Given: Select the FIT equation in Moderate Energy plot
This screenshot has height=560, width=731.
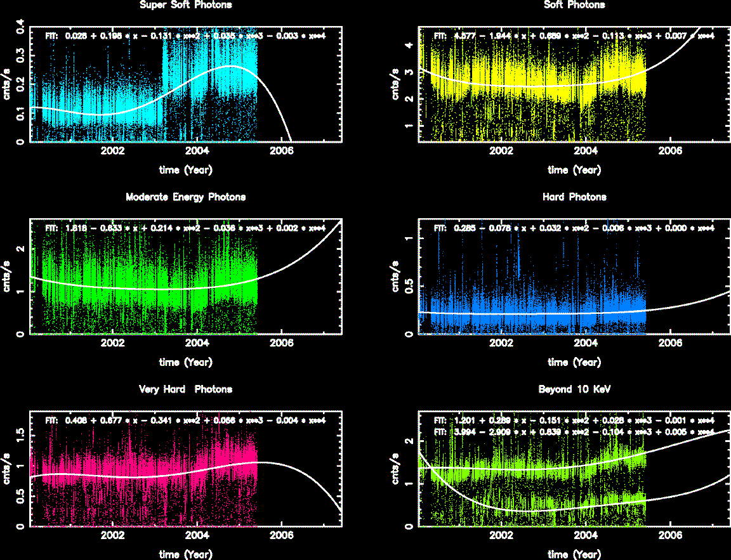Looking at the screenshot, I should pyautogui.click(x=185, y=228).
